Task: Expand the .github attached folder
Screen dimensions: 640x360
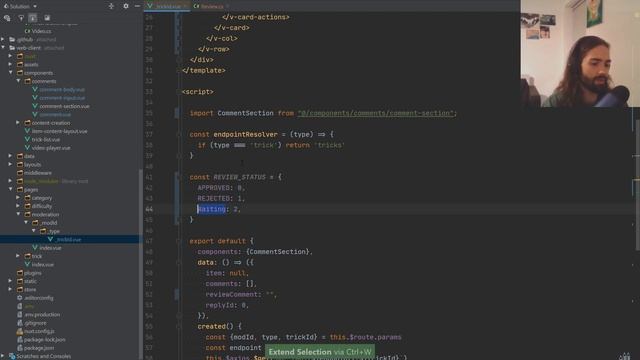Action: point(3,40)
